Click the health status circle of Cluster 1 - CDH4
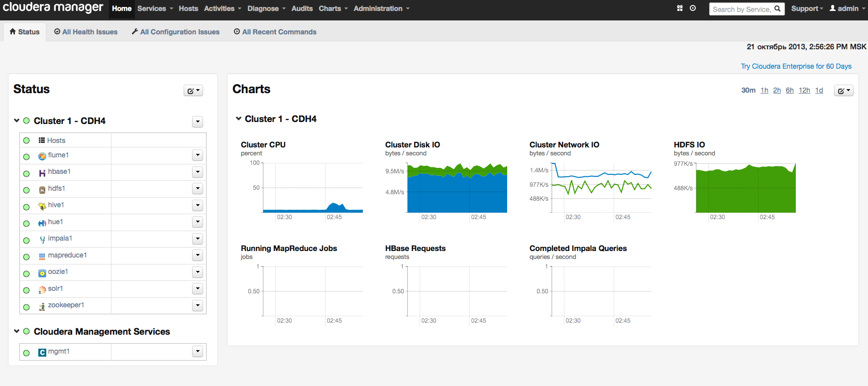Image resolution: width=868 pixels, height=386 pixels. point(26,121)
